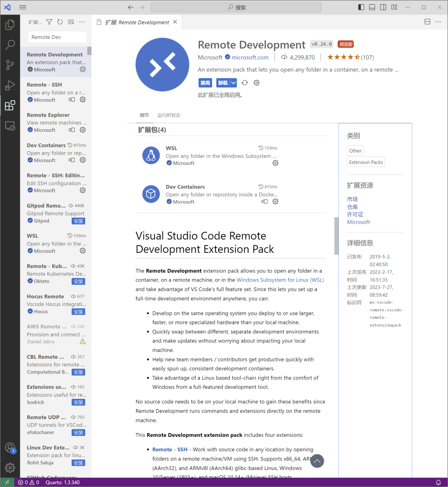Open the Accounts icon in activity bar
Image resolution: width=448 pixels, height=487 pixels.
click(10, 448)
